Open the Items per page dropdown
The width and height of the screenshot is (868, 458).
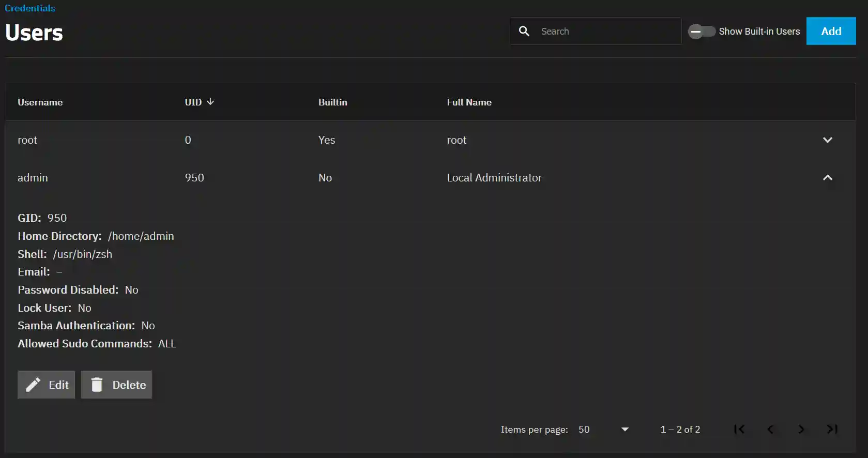pyautogui.click(x=625, y=430)
